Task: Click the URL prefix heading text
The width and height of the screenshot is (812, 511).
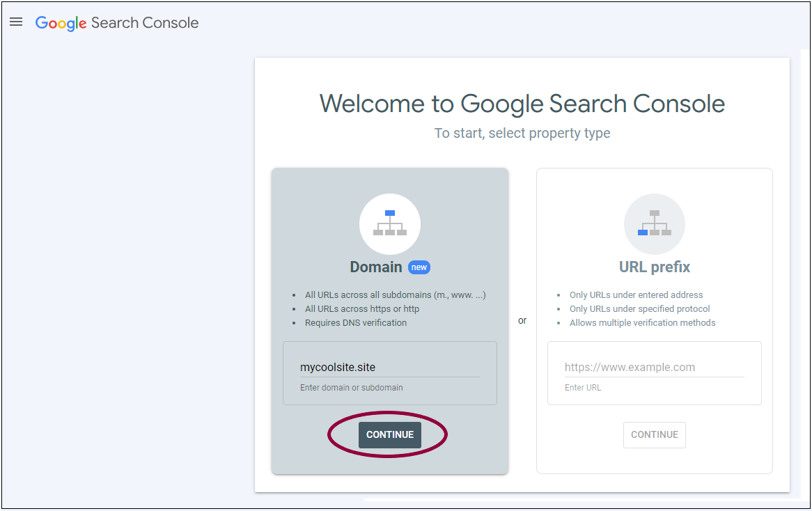Action: click(655, 267)
